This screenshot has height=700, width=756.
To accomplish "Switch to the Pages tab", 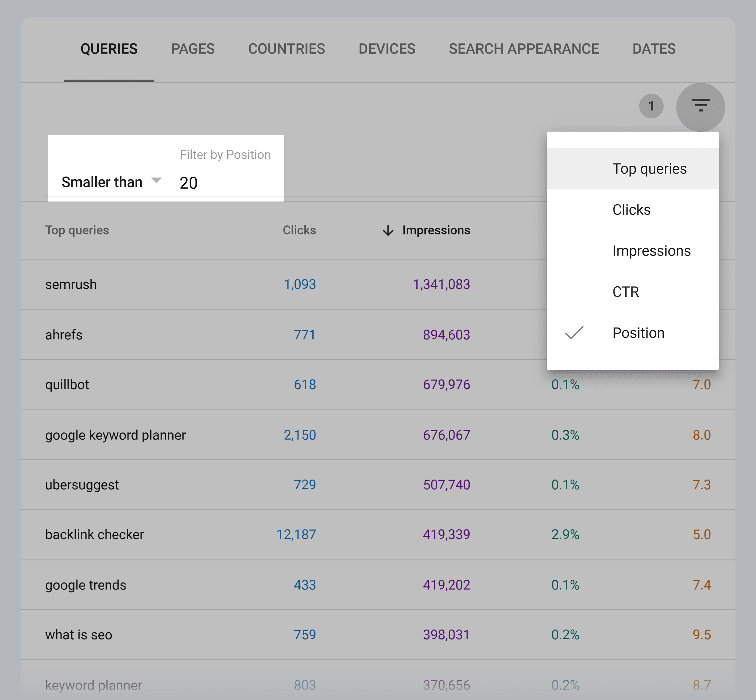I will 192,49.
